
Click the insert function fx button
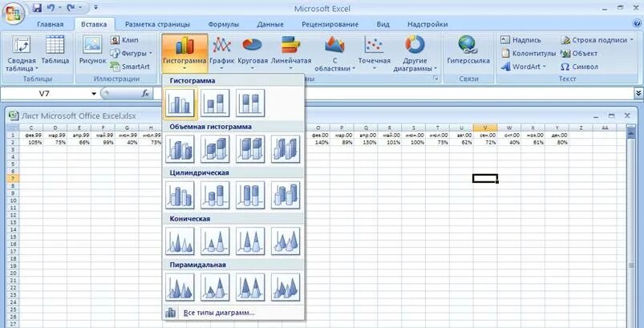click(145, 94)
